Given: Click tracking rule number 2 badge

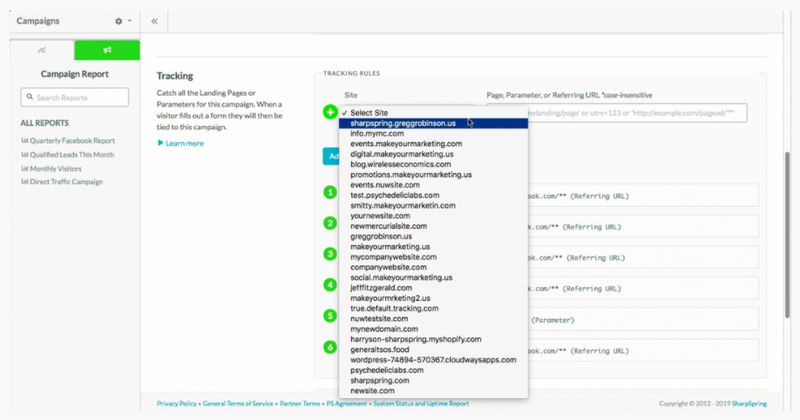Looking at the screenshot, I should pos(330,223).
